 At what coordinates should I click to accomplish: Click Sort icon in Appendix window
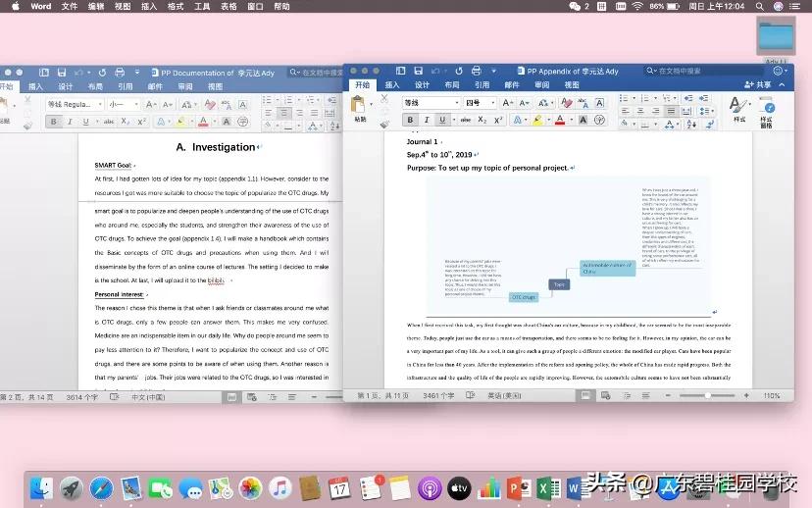691,125
